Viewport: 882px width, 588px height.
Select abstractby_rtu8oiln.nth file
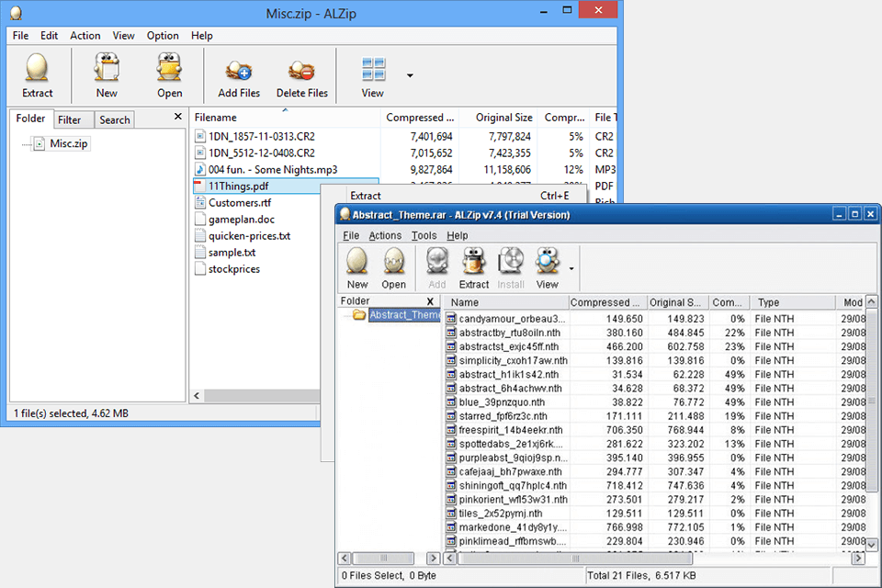[x=510, y=333]
